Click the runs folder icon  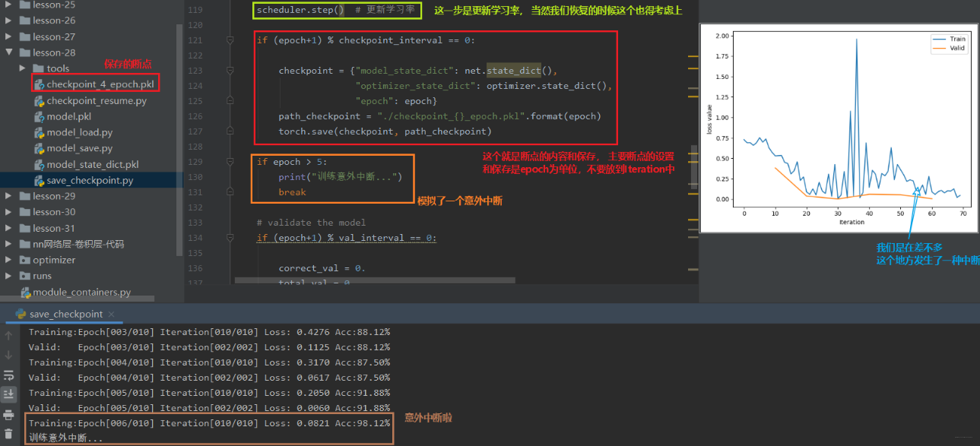pos(24,276)
